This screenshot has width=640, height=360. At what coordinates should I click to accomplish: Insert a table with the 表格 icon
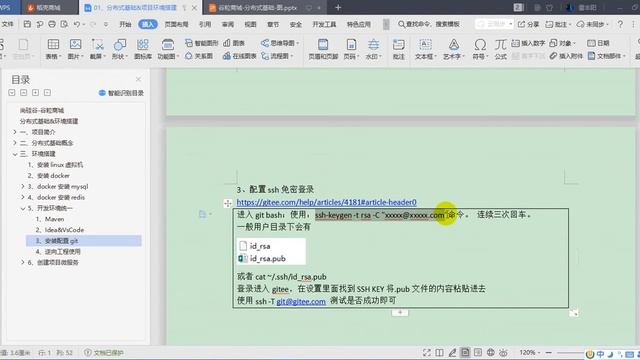[53, 49]
